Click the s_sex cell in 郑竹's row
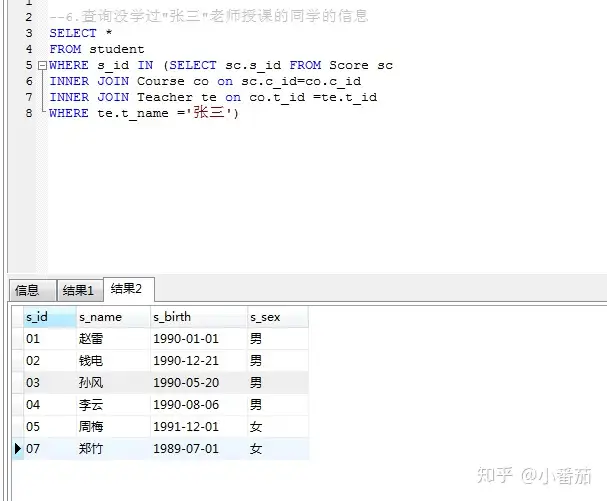The image size is (607, 501). coord(278,449)
